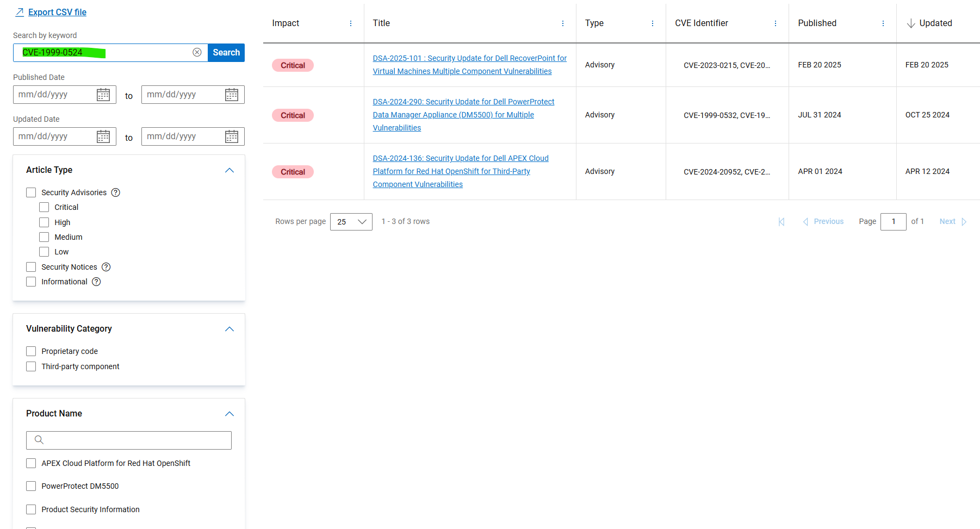The width and height of the screenshot is (980, 529).
Task: Click the Critical badge for DSA-2024-136 row
Action: (x=293, y=172)
